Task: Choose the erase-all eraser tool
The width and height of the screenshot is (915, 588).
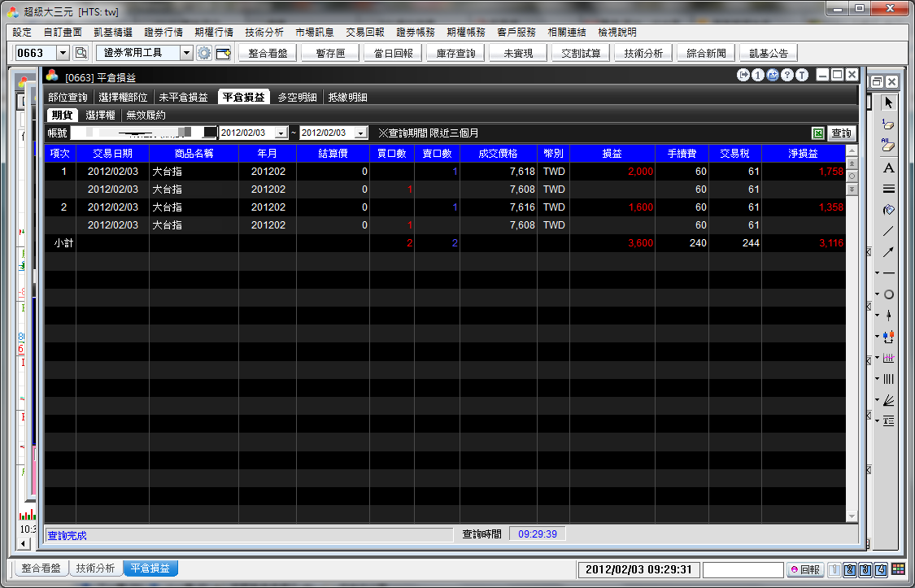Action: click(x=888, y=146)
